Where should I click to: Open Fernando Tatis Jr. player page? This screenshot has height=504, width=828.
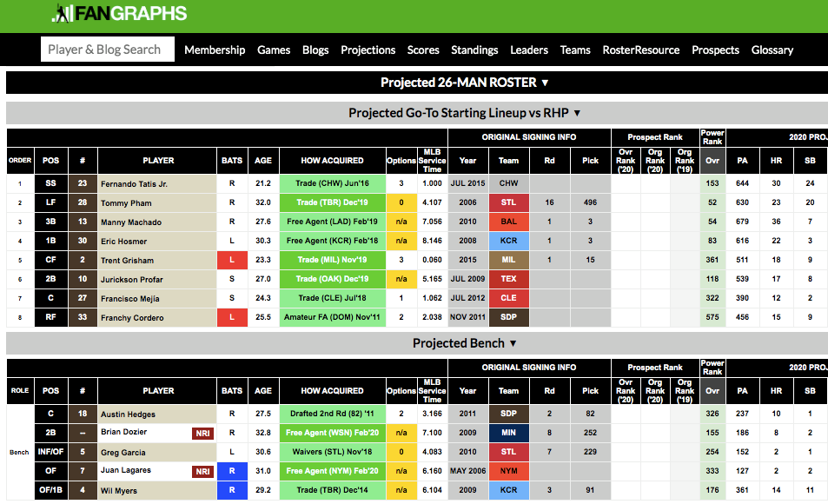pyautogui.click(x=134, y=184)
